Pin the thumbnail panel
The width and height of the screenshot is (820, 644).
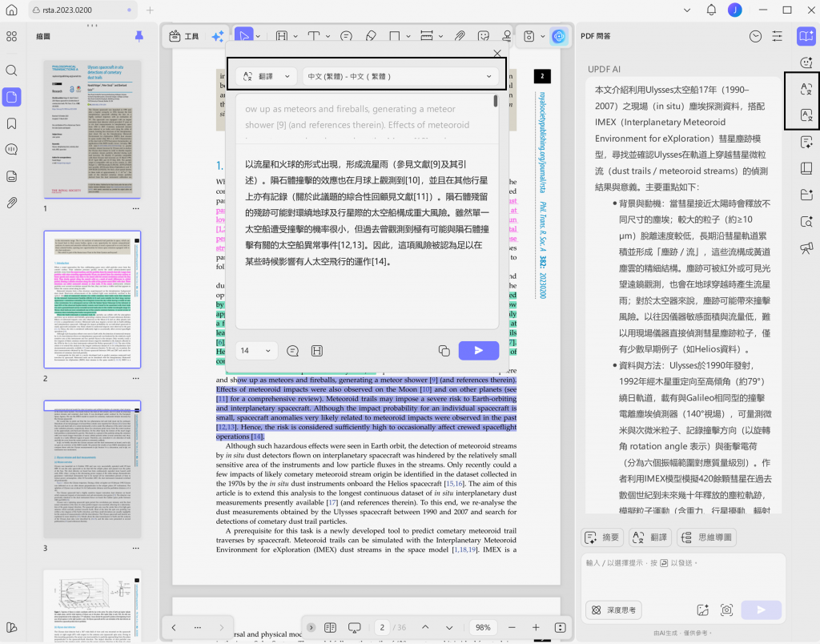tap(139, 36)
